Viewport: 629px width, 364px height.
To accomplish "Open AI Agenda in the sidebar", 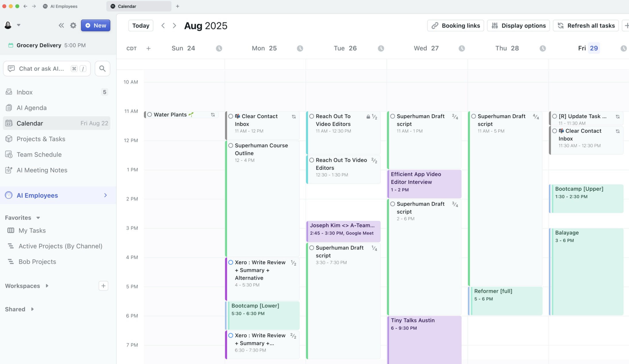I will click(57, 108).
